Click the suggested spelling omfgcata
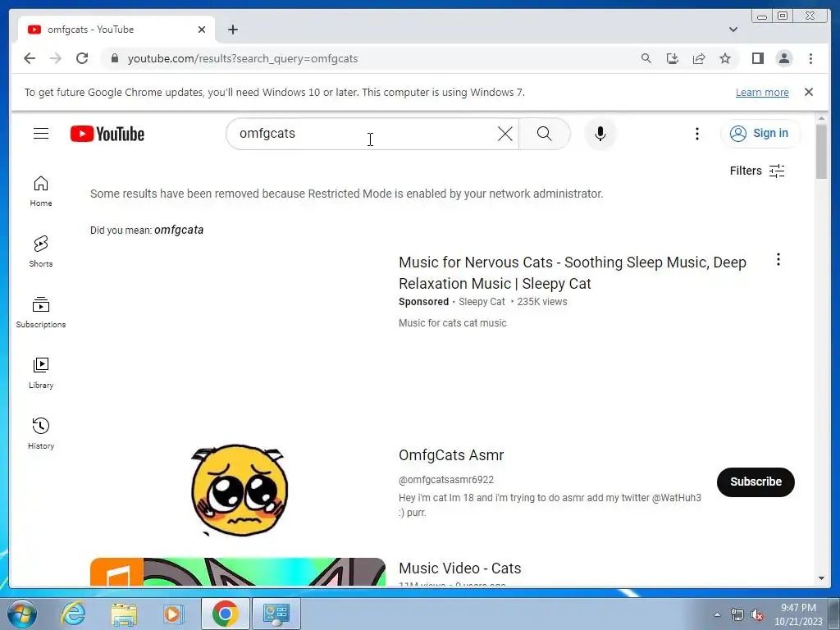 point(179,230)
